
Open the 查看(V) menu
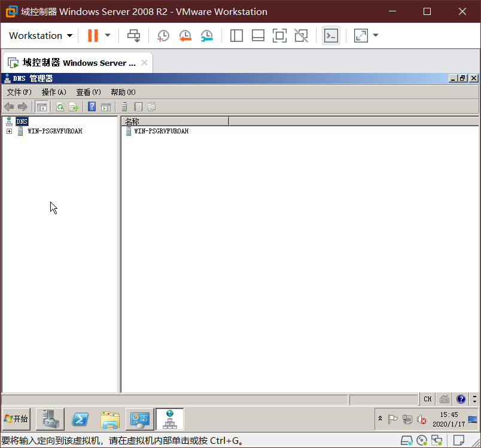(89, 92)
